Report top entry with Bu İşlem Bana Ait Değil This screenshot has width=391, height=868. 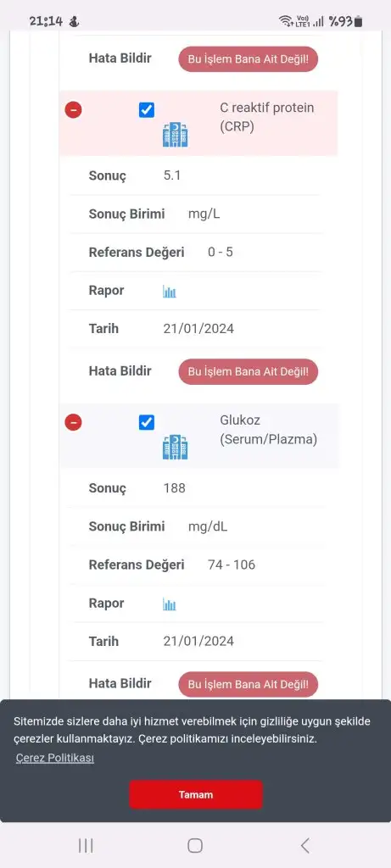249,58
